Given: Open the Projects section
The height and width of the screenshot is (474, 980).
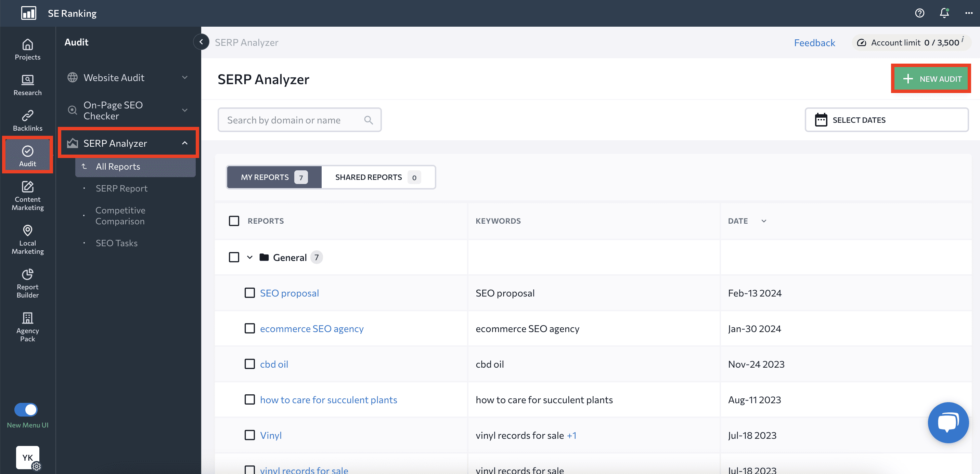Looking at the screenshot, I should tap(27, 49).
